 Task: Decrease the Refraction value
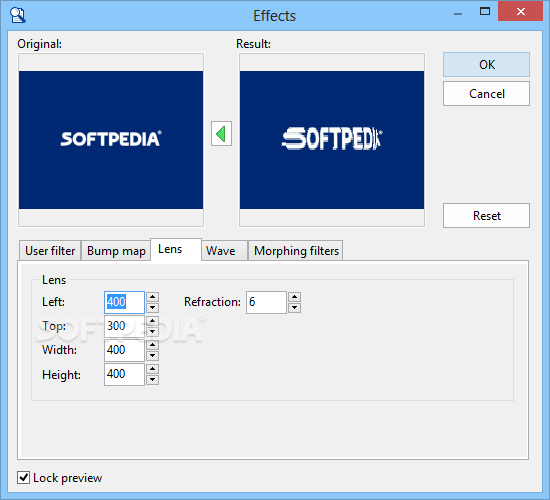[x=294, y=308]
